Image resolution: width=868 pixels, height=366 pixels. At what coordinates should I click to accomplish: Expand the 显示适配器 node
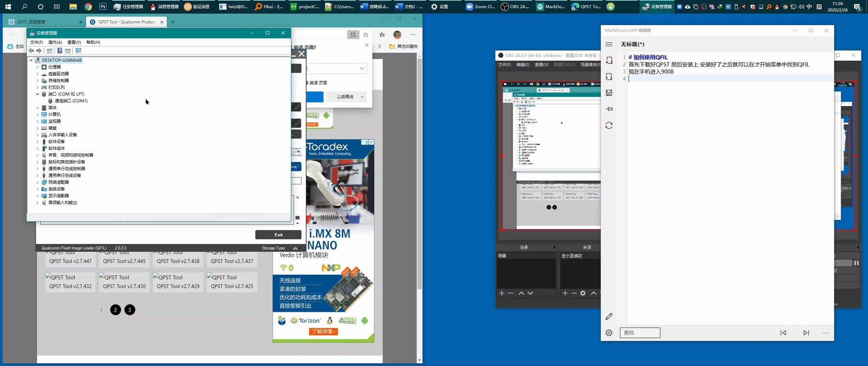pos(38,196)
